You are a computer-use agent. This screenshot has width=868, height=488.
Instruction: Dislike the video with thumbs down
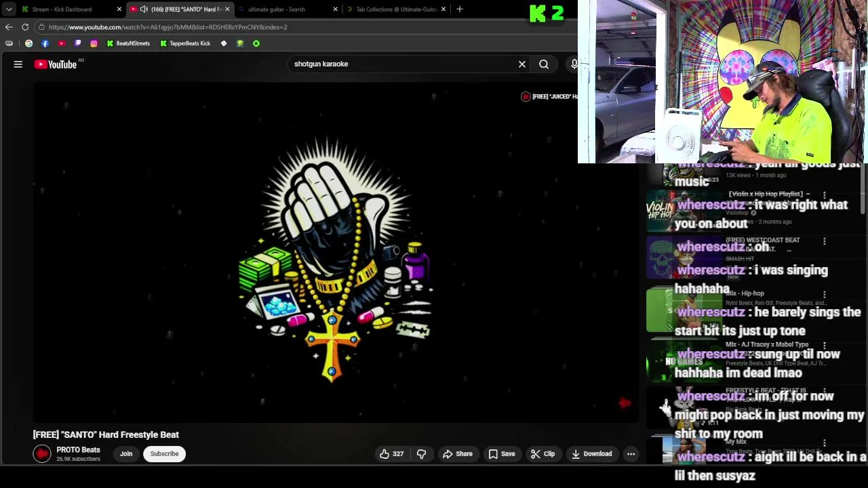[x=421, y=454]
